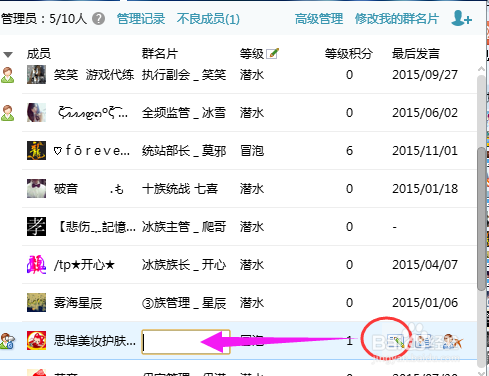Open avatar of 雾海星辰

pyautogui.click(x=36, y=303)
